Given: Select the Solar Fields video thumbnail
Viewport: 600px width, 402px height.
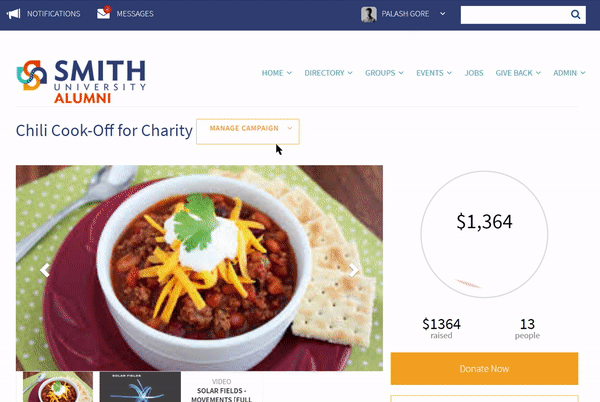Looking at the screenshot, I should point(140,387).
